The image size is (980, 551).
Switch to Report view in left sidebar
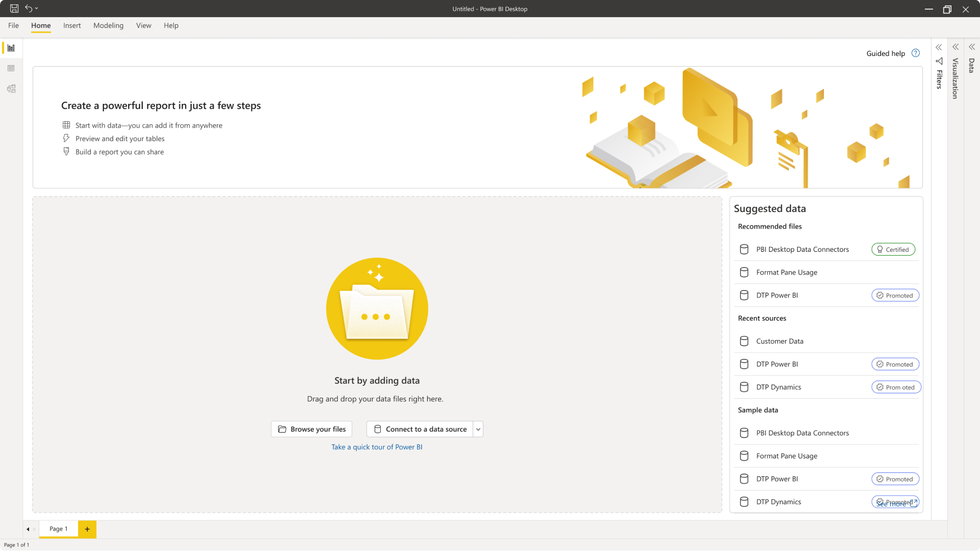[11, 48]
